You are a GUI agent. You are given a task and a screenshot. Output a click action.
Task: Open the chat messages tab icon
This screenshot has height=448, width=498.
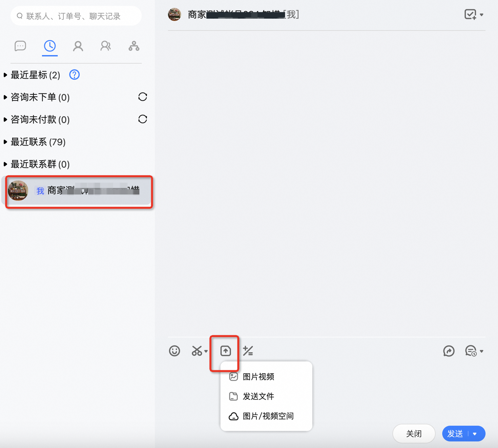[x=20, y=46]
